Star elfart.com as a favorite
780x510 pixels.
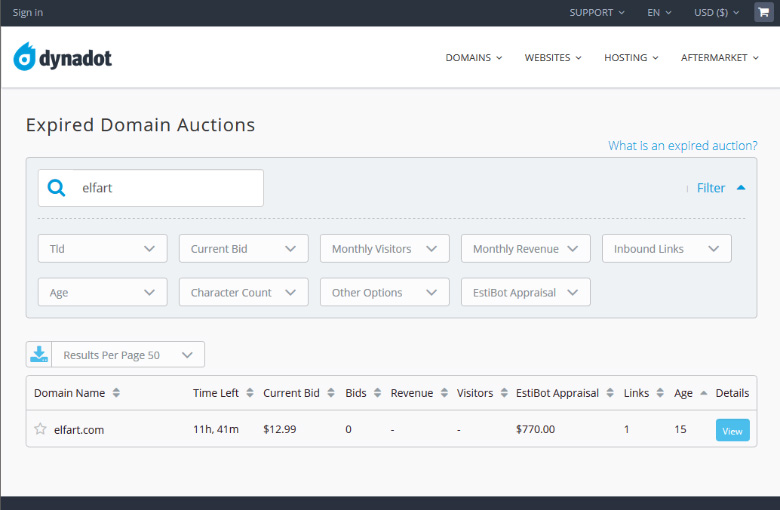coord(40,429)
